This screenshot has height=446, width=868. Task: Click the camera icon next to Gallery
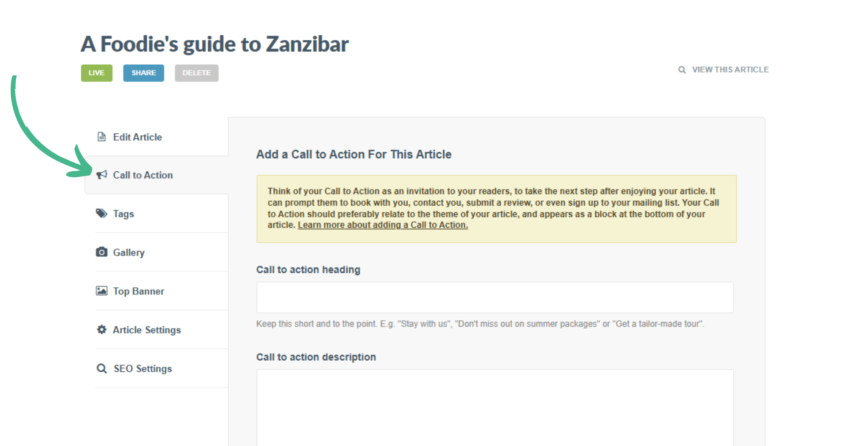(x=101, y=252)
